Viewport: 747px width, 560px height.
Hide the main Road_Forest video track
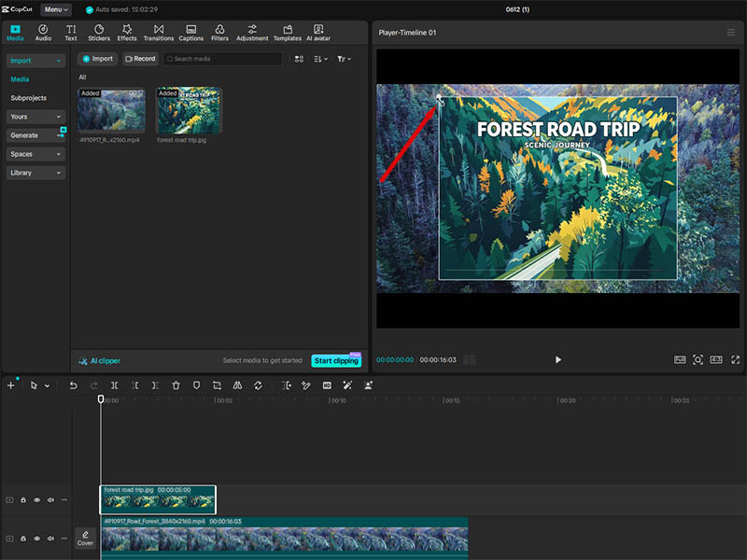(36, 539)
